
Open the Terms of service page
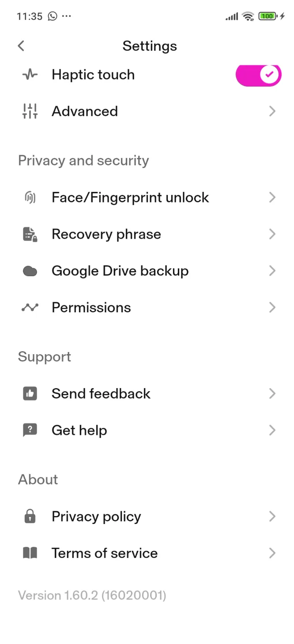pos(104,553)
